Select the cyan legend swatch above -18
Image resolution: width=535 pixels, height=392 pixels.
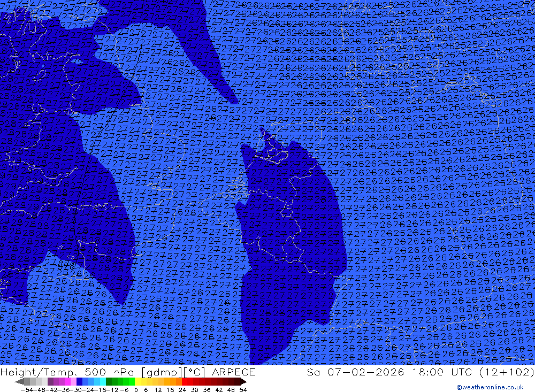(x=103, y=382)
